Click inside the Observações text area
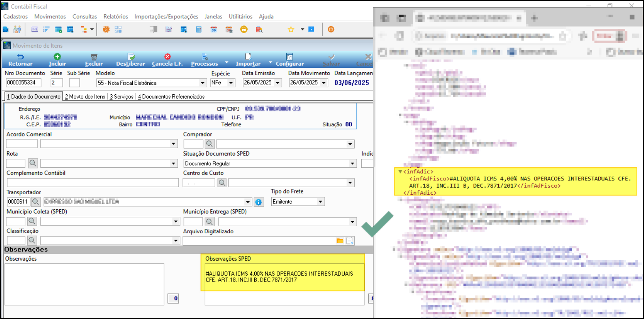Image resolution: width=644 pixels, height=319 pixels. point(84,284)
